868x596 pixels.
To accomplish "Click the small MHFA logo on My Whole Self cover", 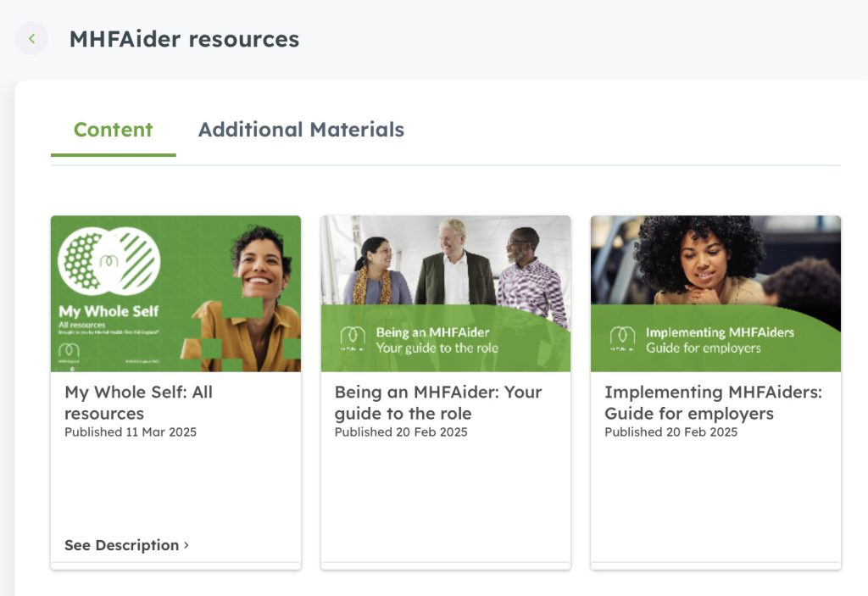I will tap(70, 350).
